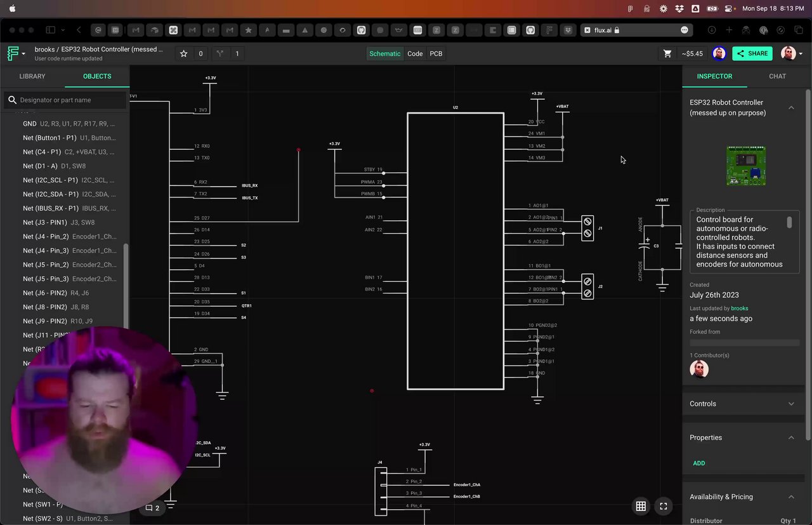Viewport: 812px width, 525px height.
Task: Select the J1 screw terminal connector symbol
Action: [587, 227]
